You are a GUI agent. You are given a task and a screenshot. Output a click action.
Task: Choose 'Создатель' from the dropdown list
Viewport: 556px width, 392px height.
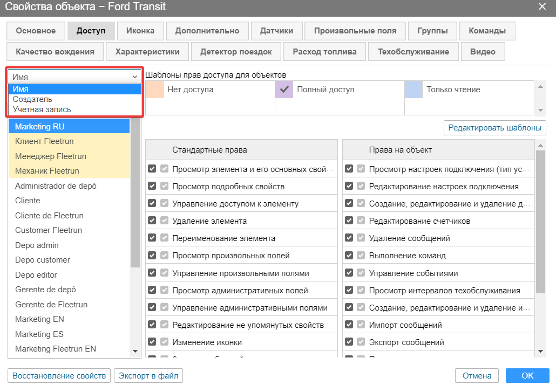pyautogui.click(x=33, y=99)
